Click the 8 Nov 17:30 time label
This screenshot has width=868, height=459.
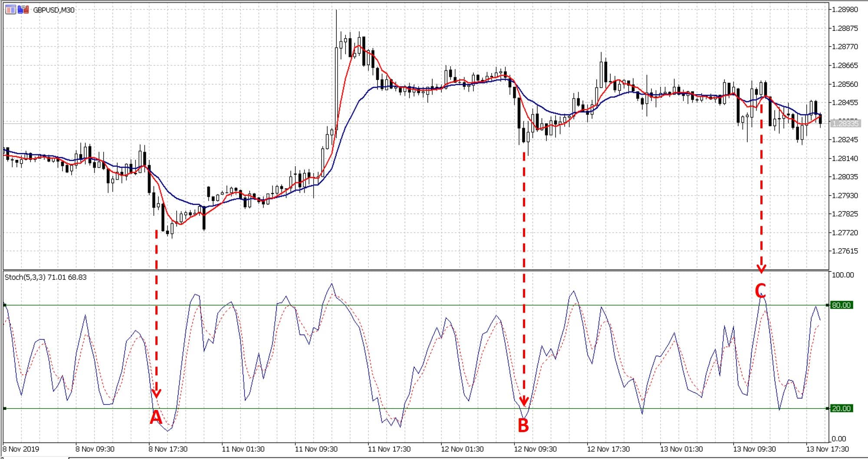[x=168, y=449]
